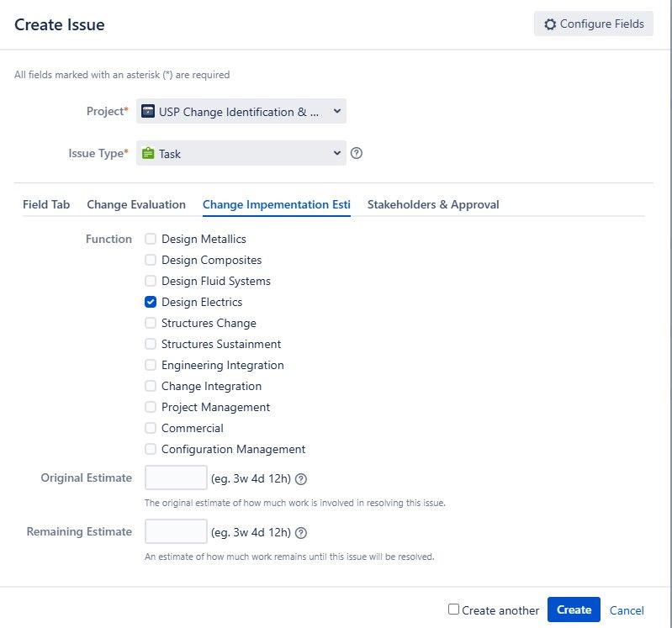672x628 pixels.
Task: Click the project avatar icon in Project field
Action: click(x=148, y=111)
